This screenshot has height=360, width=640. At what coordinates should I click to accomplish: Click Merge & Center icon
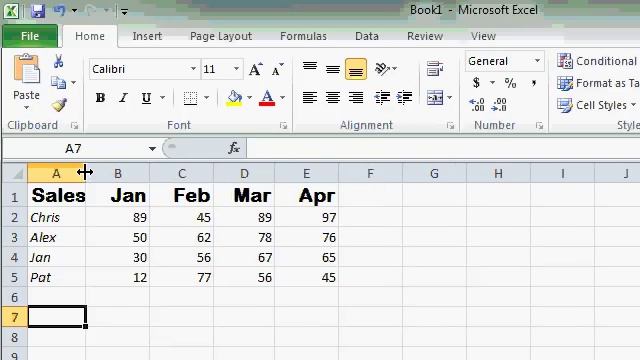pyautogui.click(x=435, y=98)
